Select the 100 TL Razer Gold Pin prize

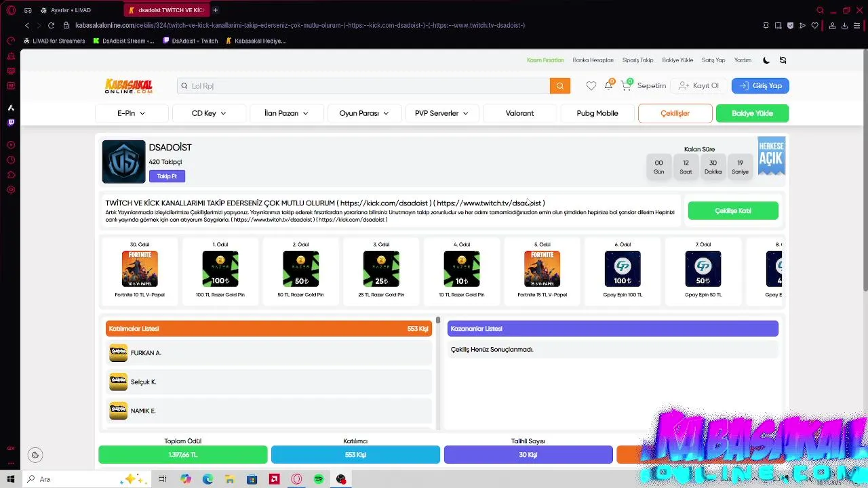click(x=220, y=270)
